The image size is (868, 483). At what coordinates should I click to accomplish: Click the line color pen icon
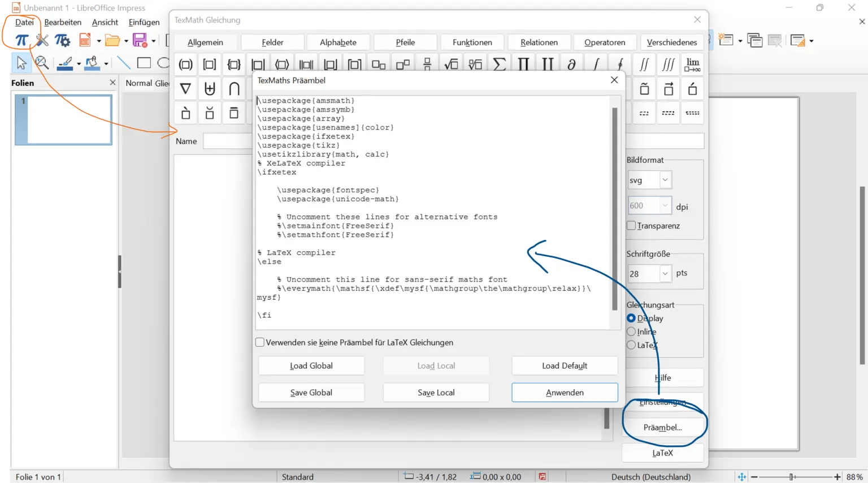pos(66,63)
